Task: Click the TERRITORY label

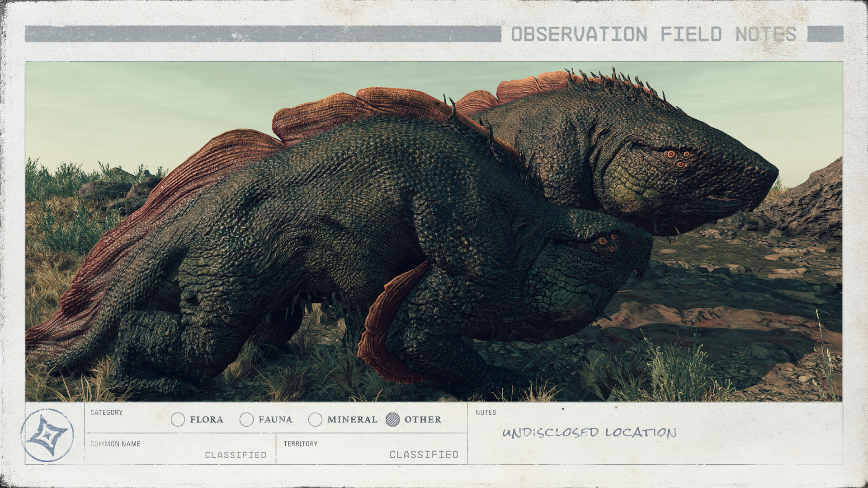Action: pos(301,444)
